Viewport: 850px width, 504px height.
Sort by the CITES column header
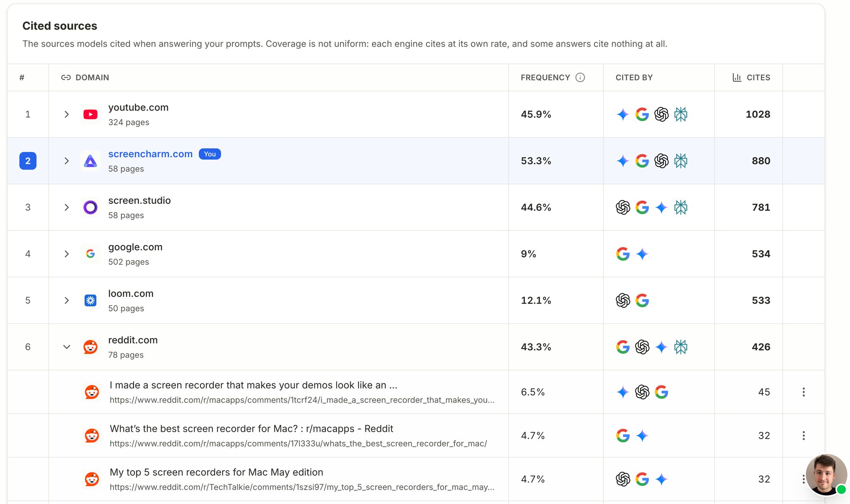point(758,77)
